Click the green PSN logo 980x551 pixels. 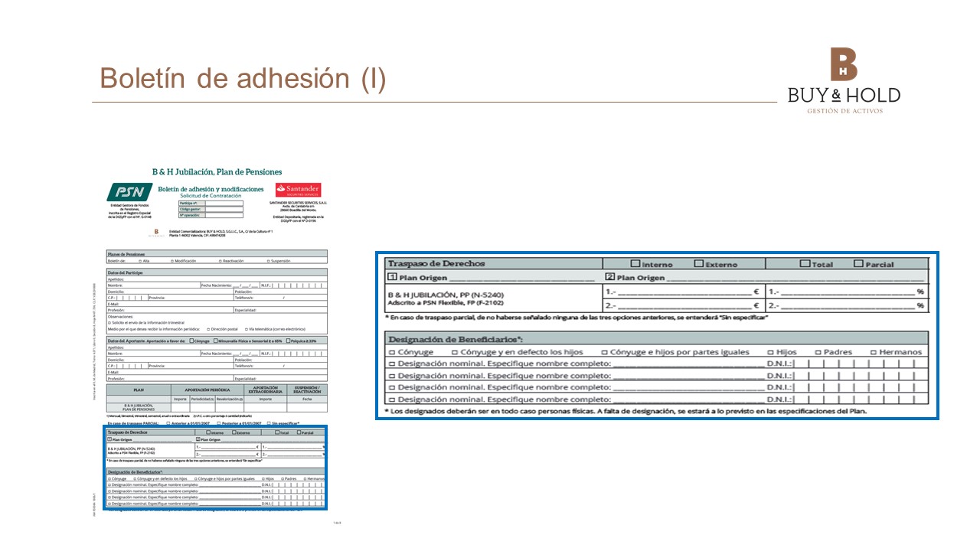(x=129, y=192)
